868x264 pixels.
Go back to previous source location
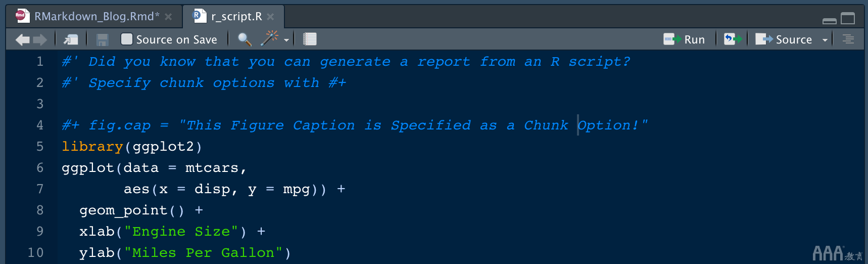[x=22, y=39]
